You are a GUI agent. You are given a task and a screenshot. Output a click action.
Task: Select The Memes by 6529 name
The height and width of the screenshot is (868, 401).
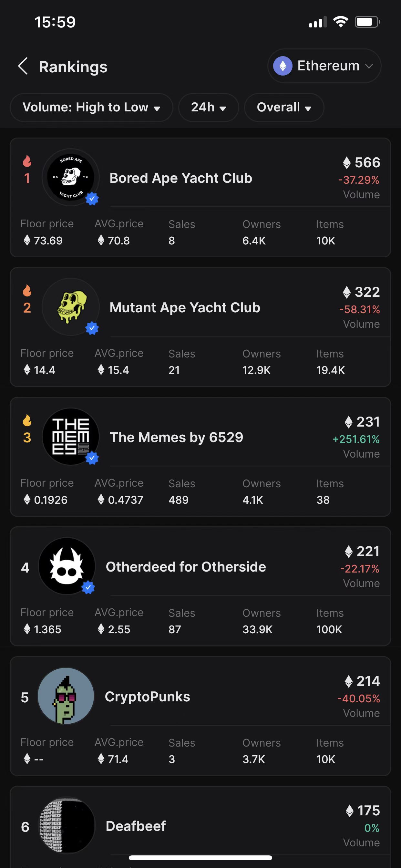pos(176,437)
